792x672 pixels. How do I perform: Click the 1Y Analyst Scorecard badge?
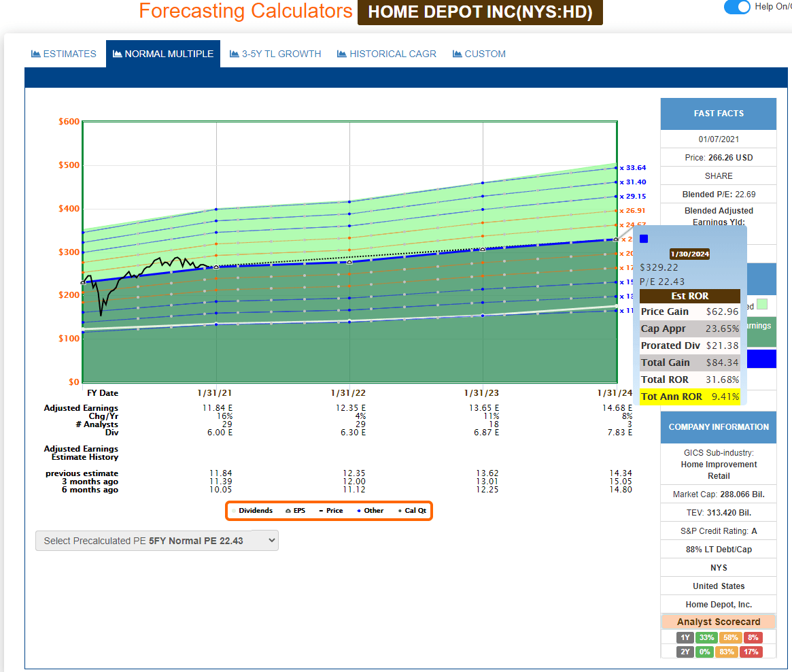pos(685,637)
